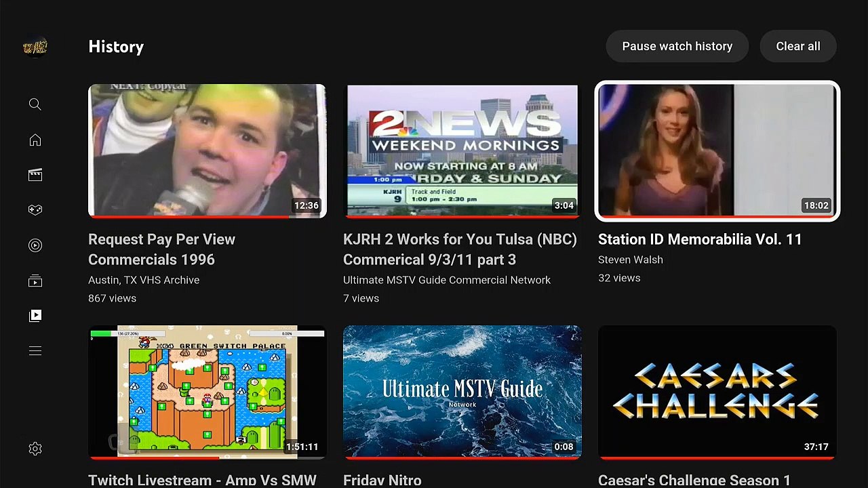This screenshot has height=488, width=868.
Task: Click channel name "Steven Walsh"
Action: (x=631, y=260)
